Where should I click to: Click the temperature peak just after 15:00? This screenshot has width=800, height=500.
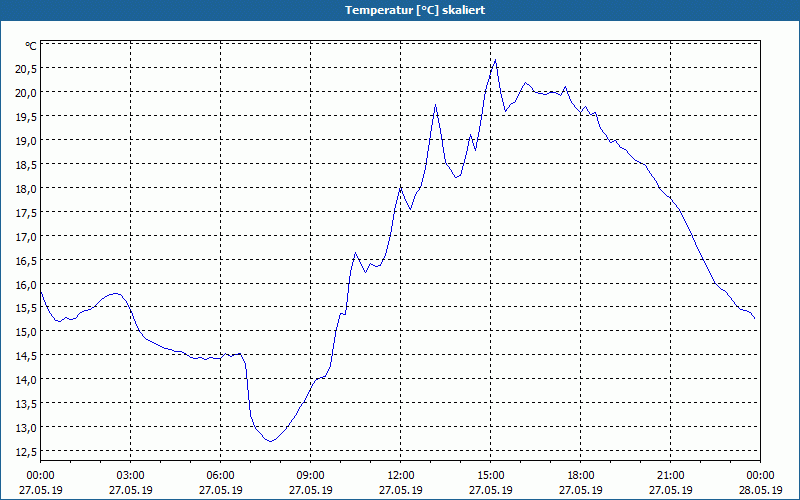(495, 60)
